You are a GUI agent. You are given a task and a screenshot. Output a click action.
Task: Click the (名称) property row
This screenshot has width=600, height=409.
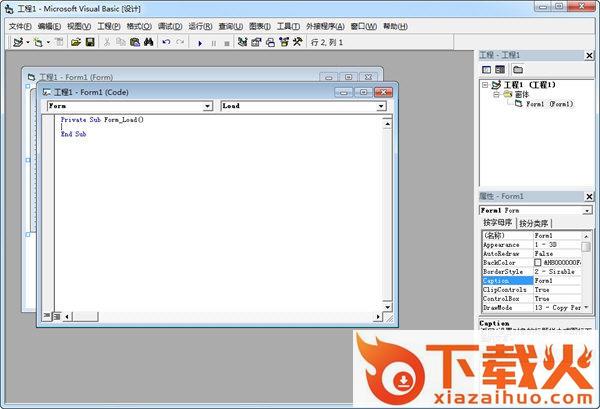(x=532, y=235)
